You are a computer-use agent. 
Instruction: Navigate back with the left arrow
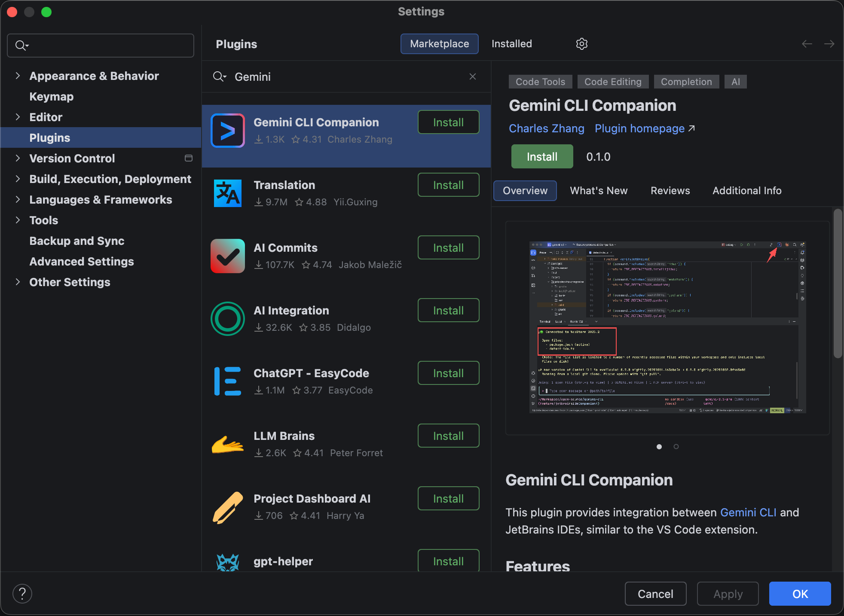[x=807, y=44]
